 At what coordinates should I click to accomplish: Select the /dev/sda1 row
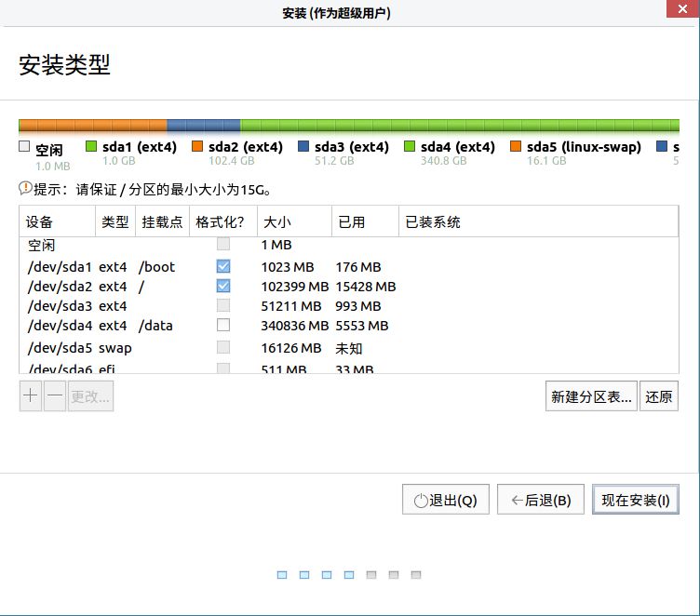pos(349,267)
